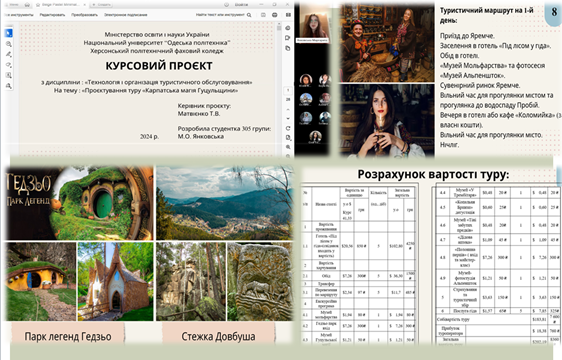Open the copy pages icon in right panel
The height and width of the screenshot is (360, 562).
pyautogui.click(x=288, y=48)
